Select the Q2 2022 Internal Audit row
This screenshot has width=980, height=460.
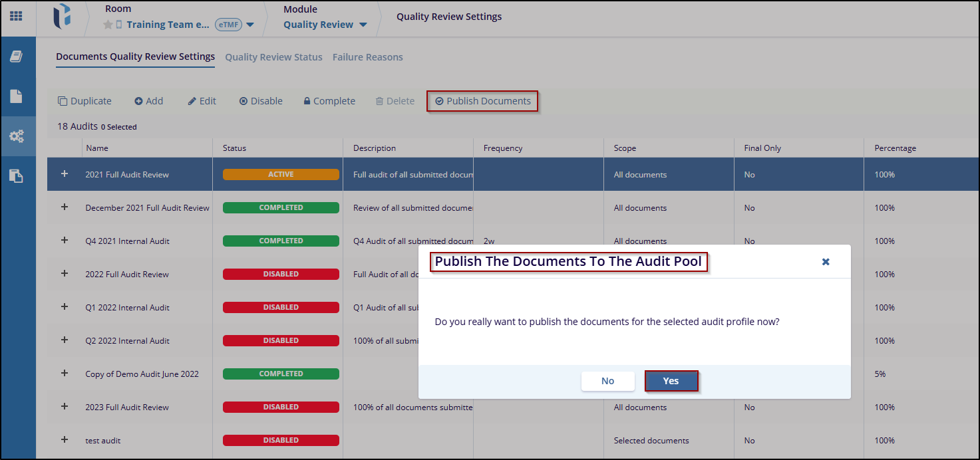tap(127, 341)
